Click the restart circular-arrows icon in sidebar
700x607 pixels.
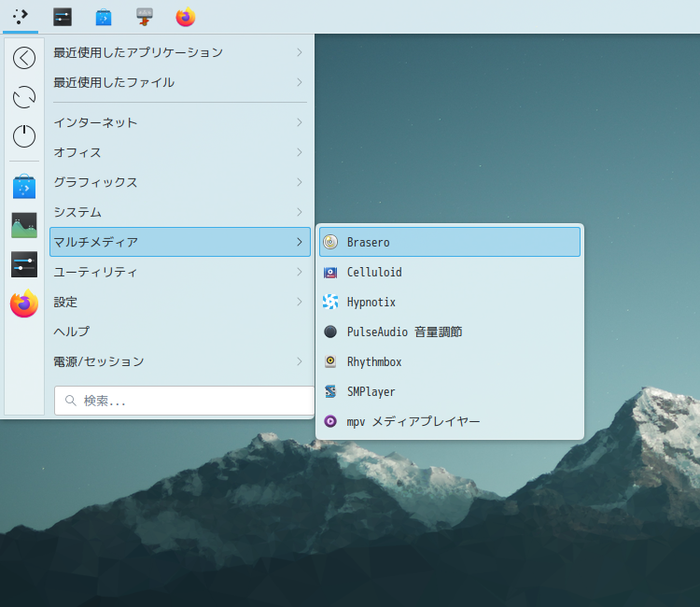click(24, 97)
